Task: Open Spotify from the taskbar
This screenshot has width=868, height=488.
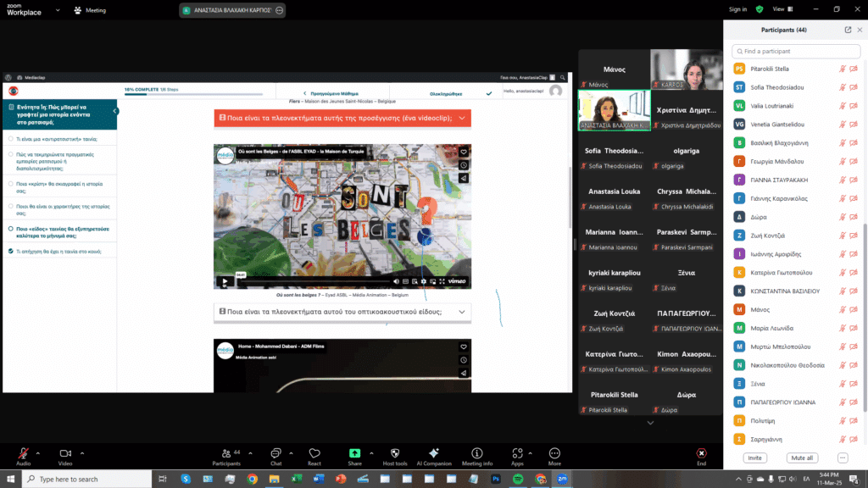Action: click(x=518, y=480)
